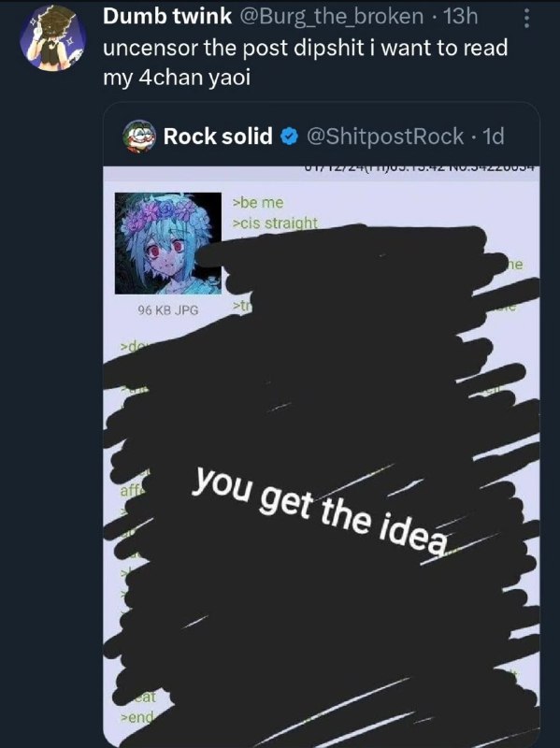Click the '>cis straight' greentext line
Viewport: 560px width, 748px height.
[275, 223]
